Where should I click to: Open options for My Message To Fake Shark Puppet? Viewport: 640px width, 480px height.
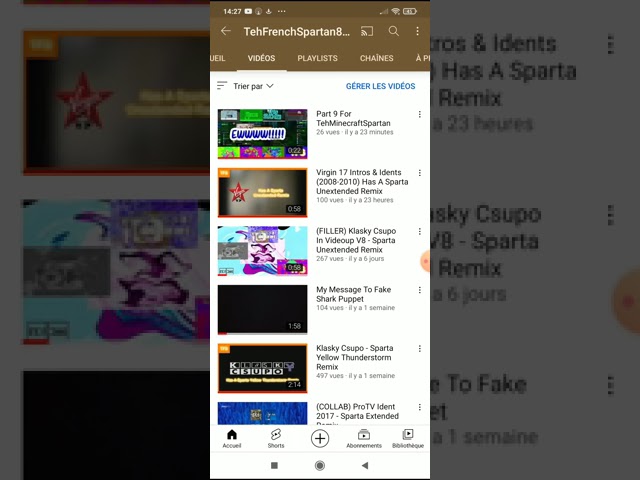coord(420,290)
